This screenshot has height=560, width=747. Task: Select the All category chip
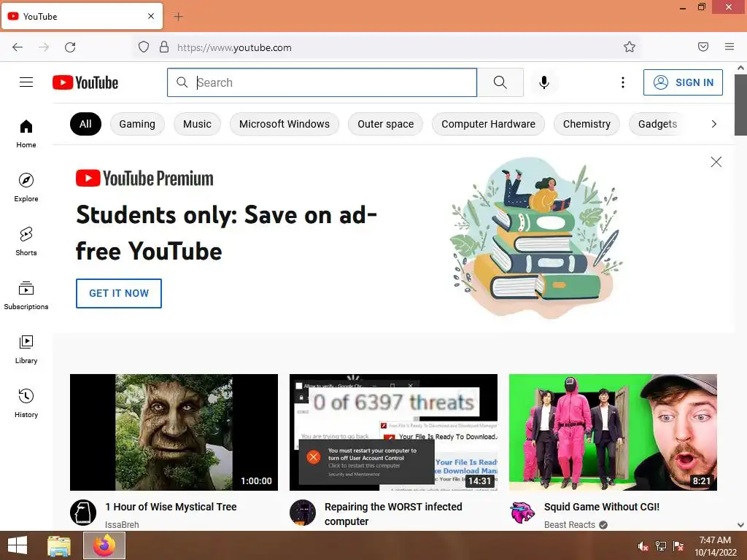(x=86, y=124)
